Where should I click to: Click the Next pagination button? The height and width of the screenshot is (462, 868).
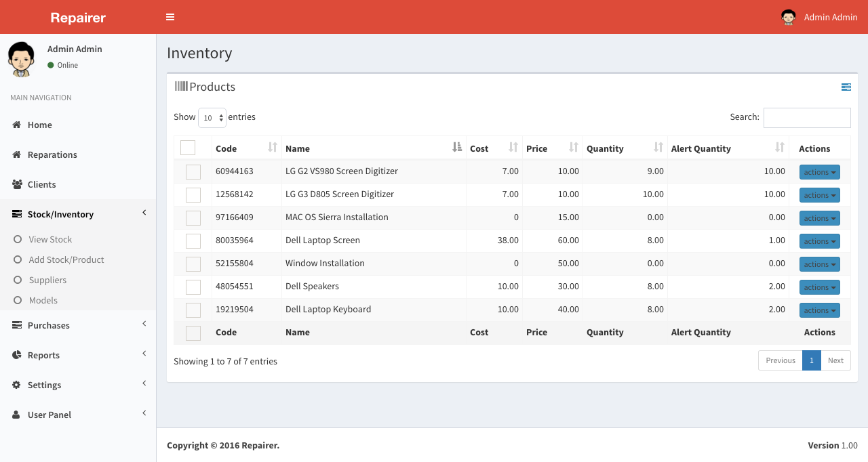(835, 360)
